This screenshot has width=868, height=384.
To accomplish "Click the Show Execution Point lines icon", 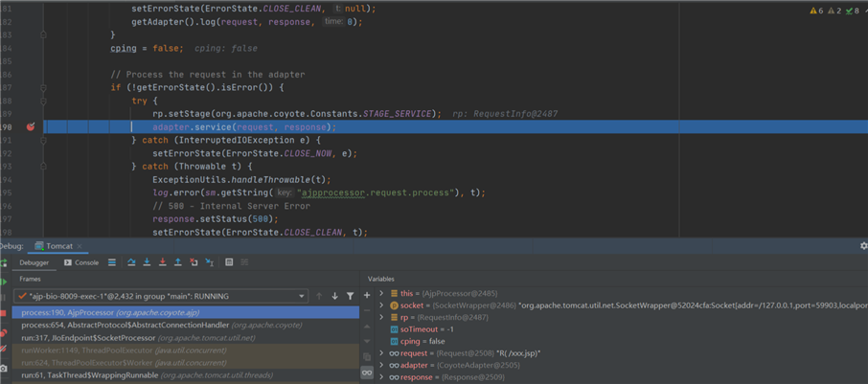I will pos(112,262).
